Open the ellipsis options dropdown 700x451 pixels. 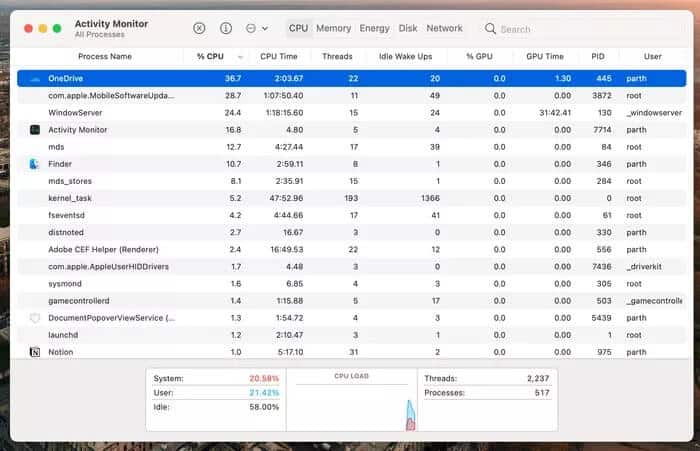257,29
